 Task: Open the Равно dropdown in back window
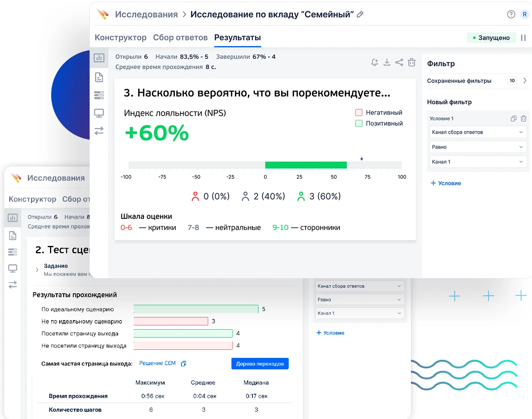click(360, 300)
